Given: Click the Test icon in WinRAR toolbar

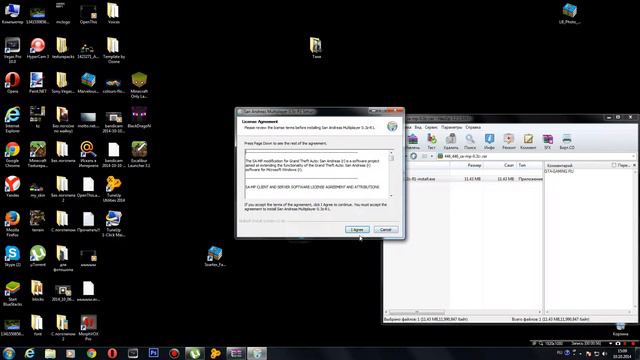Looking at the screenshot, I should [431, 141].
